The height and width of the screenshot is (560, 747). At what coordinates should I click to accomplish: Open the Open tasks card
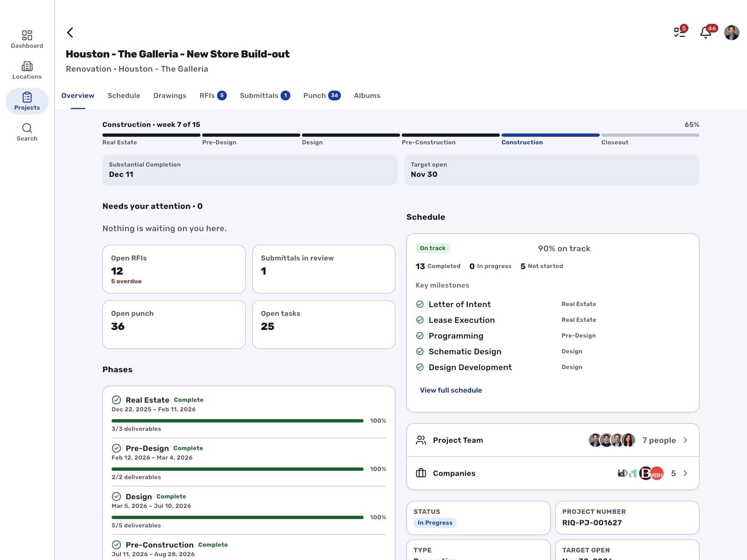324,324
